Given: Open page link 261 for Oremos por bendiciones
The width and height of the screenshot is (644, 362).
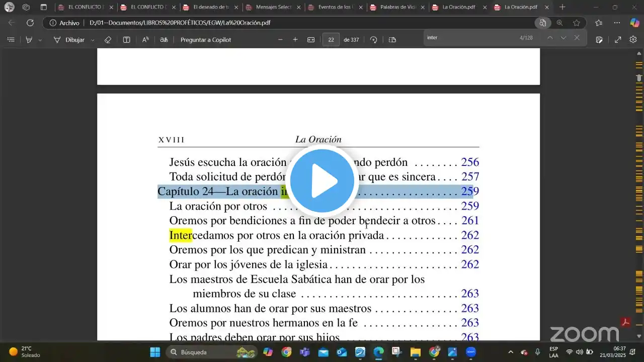Looking at the screenshot, I should click(x=470, y=221).
